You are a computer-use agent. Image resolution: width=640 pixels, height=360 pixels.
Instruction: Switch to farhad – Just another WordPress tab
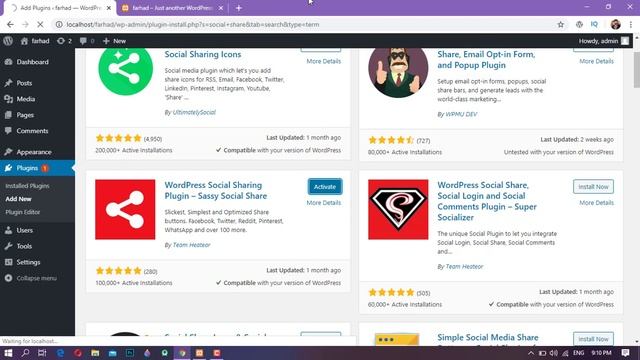coord(171,8)
